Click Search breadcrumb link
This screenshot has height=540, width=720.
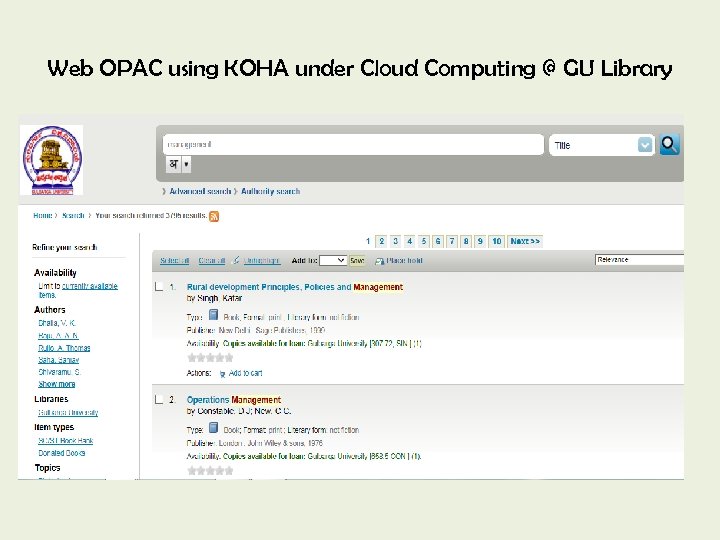point(73,215)
